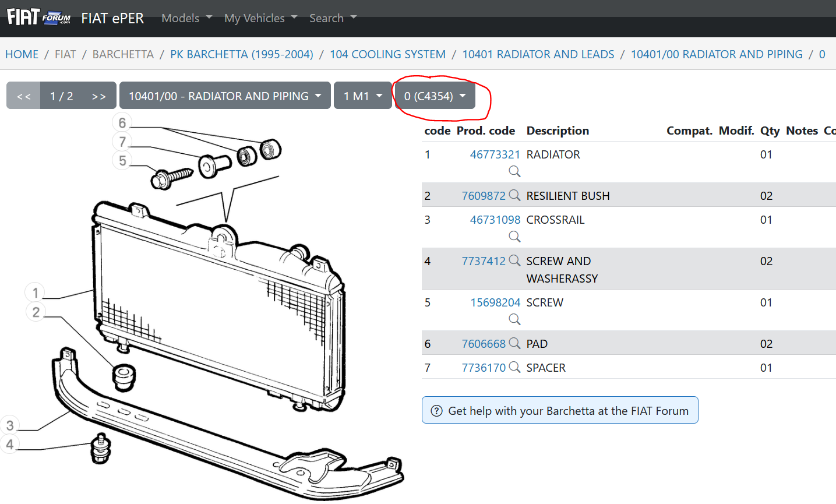Click callout number 7 on diagram
The width and height of the screenshot is (836, 504).
pos(122,142)
